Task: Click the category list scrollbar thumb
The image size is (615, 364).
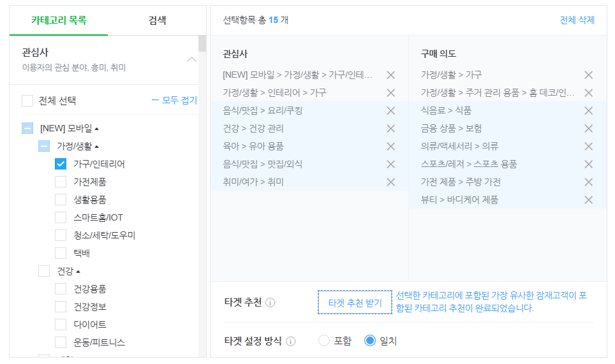Action: tap(202, 43)
